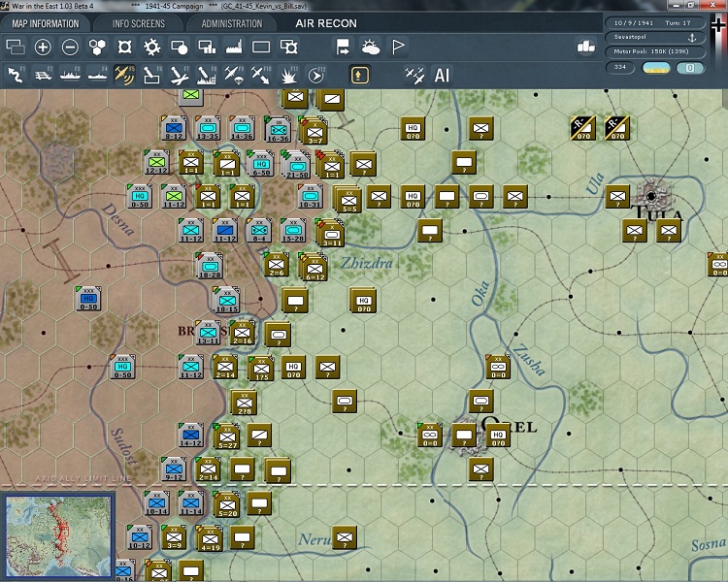Click the date and Turn 17 display
The image size is (728, 582).
click(654, 22)
